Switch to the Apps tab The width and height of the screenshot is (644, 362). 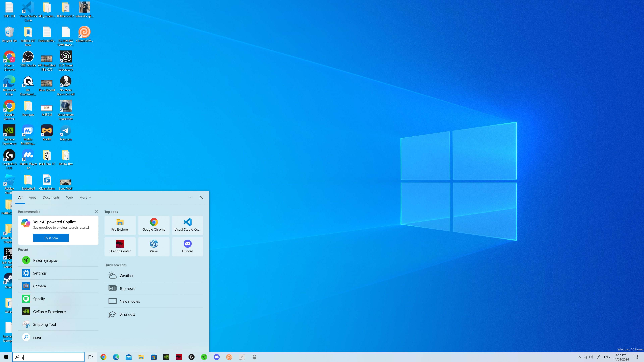[x=33, y=197]
